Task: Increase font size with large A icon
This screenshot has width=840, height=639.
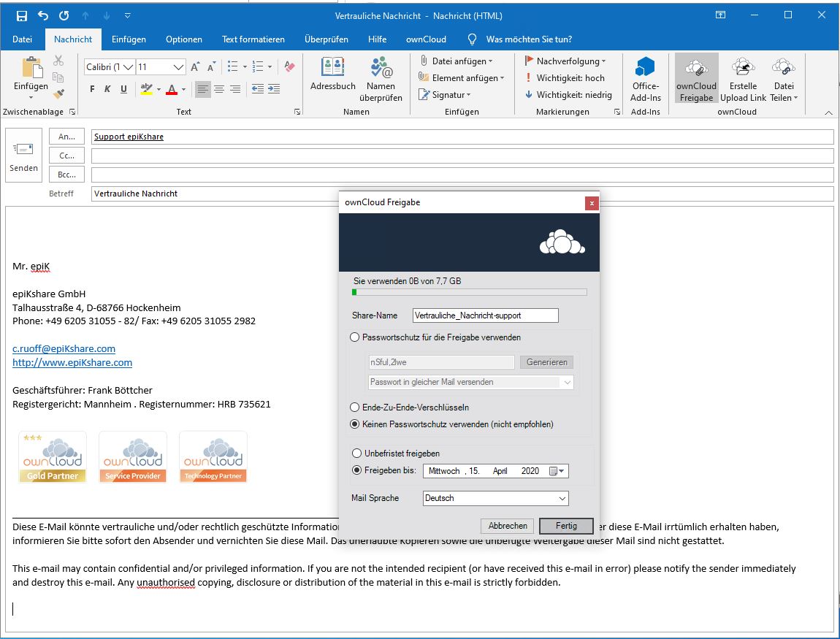Action: pos(195,67)
